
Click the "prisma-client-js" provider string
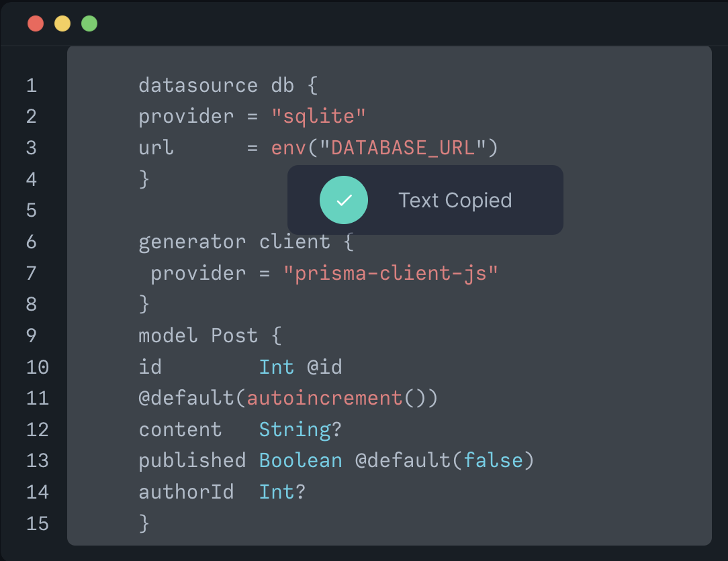click(x=391, y=273)
